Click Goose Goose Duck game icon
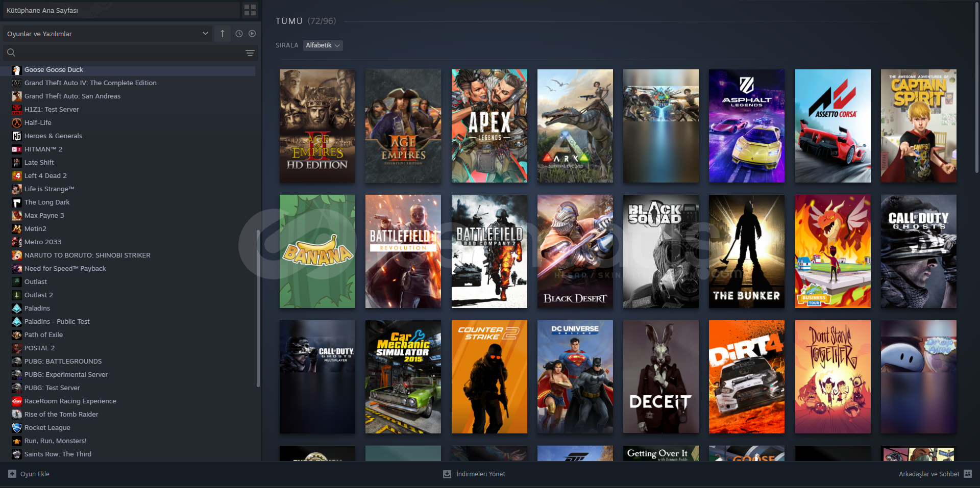Image resolution: width=980 pixels, height=488 pixels. (x=17, y=70)
